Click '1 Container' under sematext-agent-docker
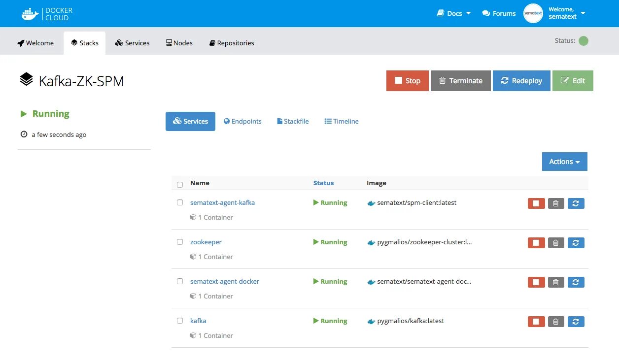619x364 pixels. [215, 296]
